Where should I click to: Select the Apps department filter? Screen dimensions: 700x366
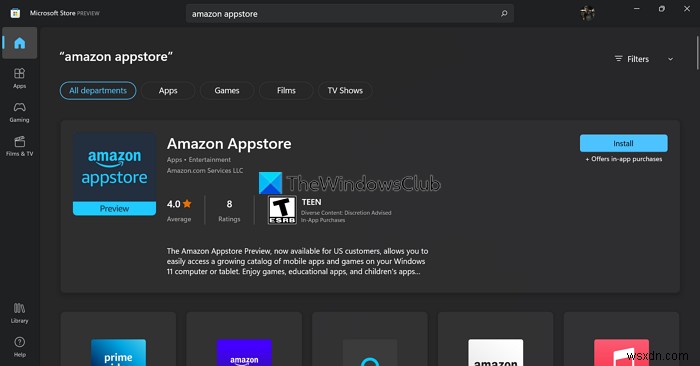[168, 91]
